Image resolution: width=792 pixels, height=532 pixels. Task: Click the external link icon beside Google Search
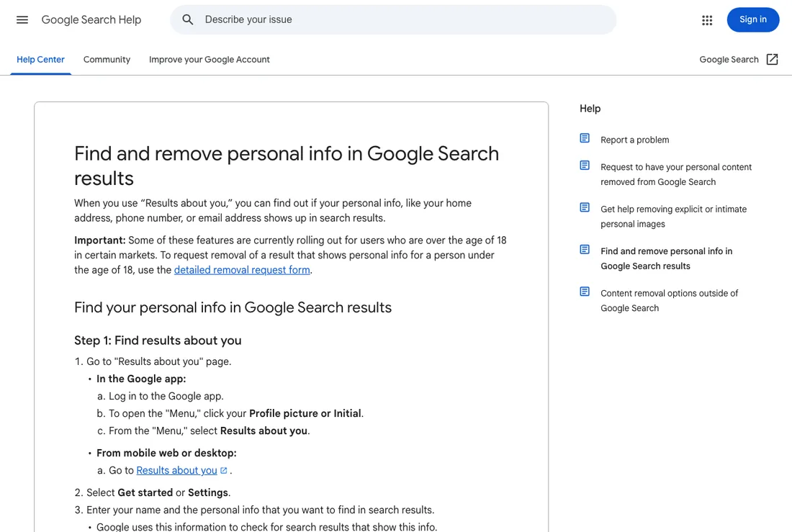[772, 60]
